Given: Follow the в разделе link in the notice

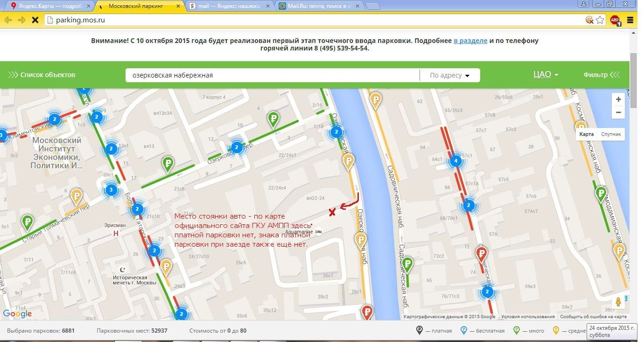Looking at the screenshot, I should point(470,41).
